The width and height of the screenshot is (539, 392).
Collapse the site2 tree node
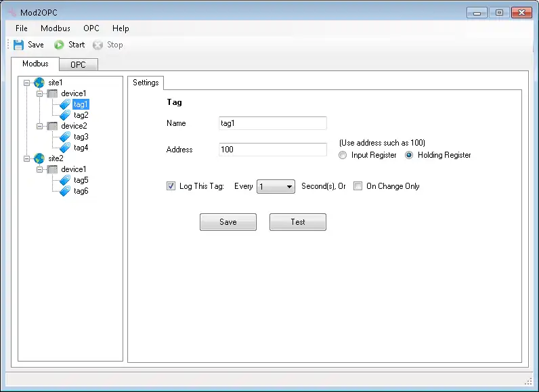(x=26, y=158)
